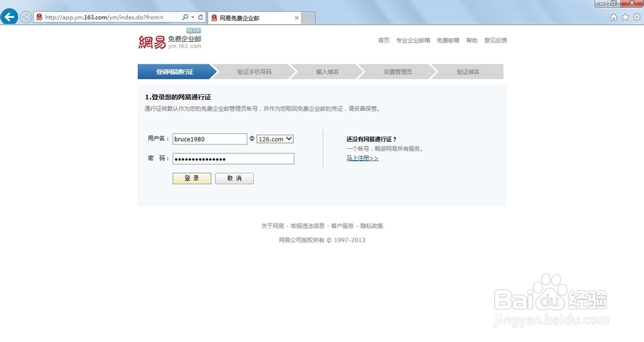Viewport: 644px width, 342px height.
Task: Click the 1.登录您的网易通行证 heading
Action: 178,97
